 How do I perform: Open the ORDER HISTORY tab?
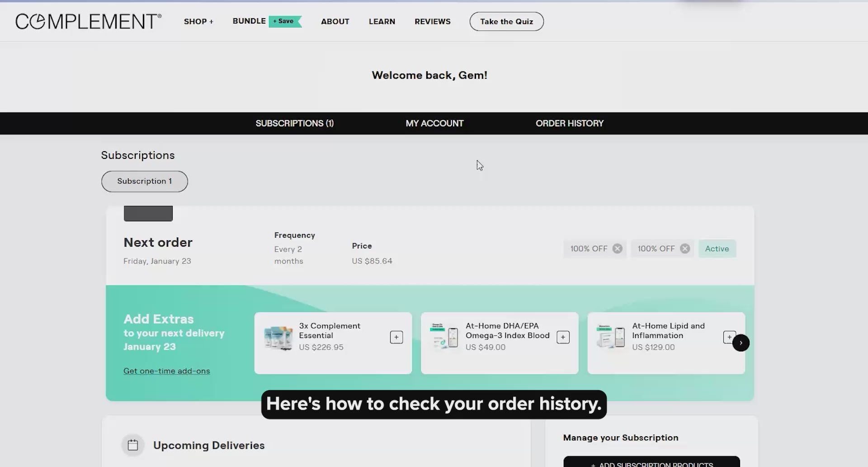point(570,123)
